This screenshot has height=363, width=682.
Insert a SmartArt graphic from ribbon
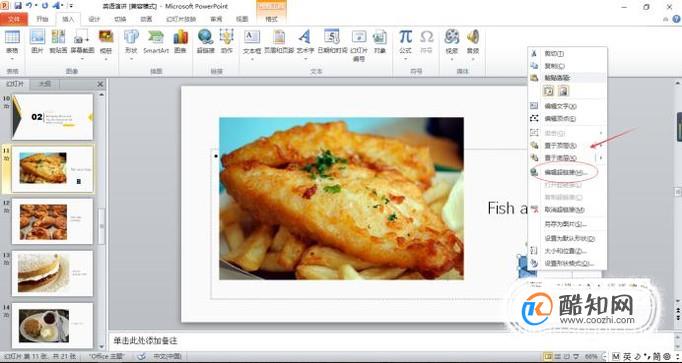(x=156, y=42)
